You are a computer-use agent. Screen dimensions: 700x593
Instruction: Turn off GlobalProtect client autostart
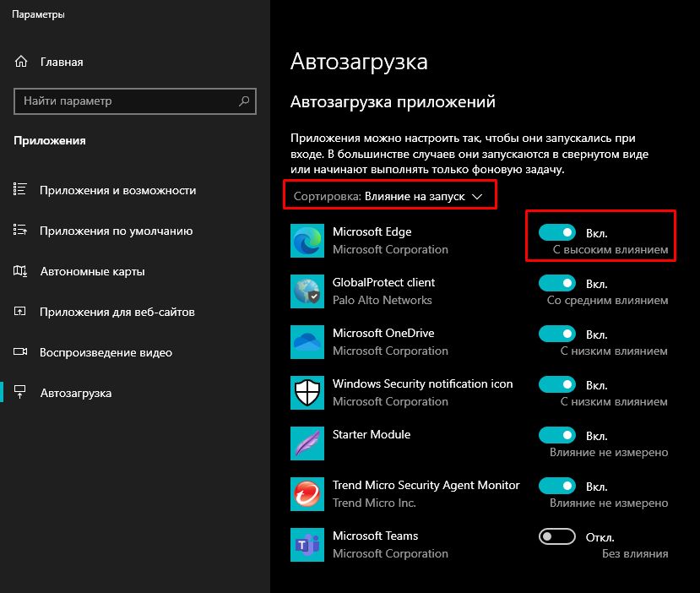tap(556, 283)
